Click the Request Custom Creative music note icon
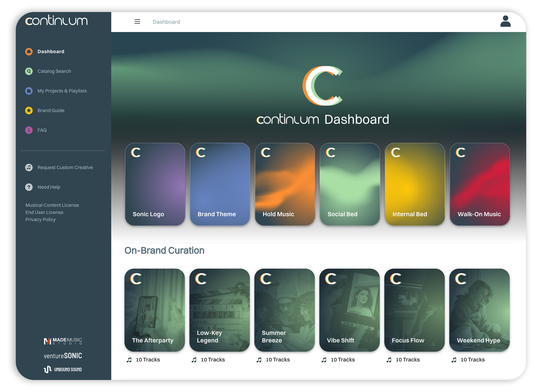Screen dimensions: 542x392 pyautogui.click(x=29, y=167)
